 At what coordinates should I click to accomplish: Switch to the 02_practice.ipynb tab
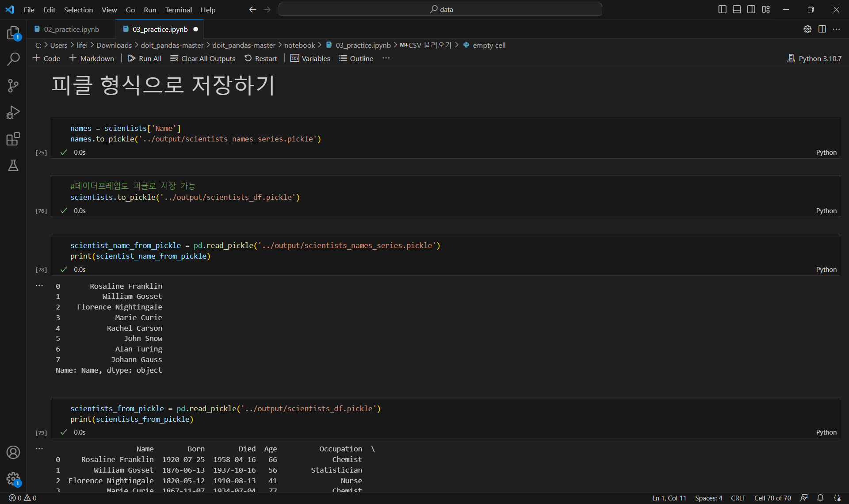point(71,29)
